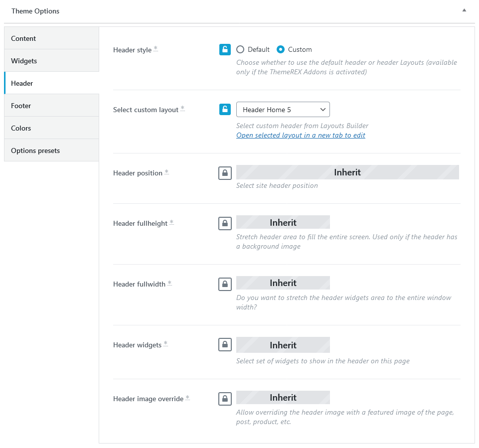The height and width of the screenshot is (448, 479).
Task: Open selected layout in a new tab link
Action: click(x=301, y=135)
